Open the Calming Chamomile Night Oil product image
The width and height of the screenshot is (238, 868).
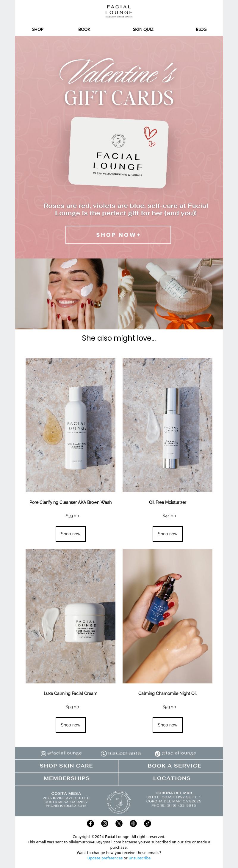pyautogui.click(x=167, y=616)
